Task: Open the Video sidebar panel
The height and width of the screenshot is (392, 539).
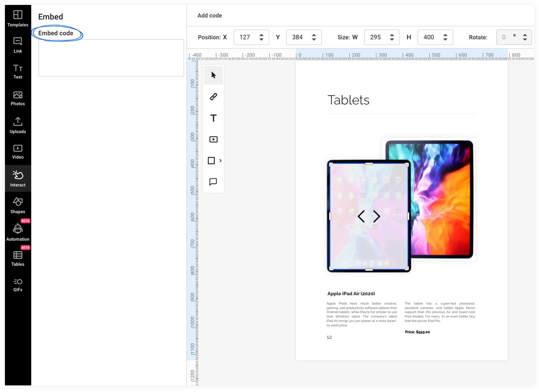Action: coord(18,152)
